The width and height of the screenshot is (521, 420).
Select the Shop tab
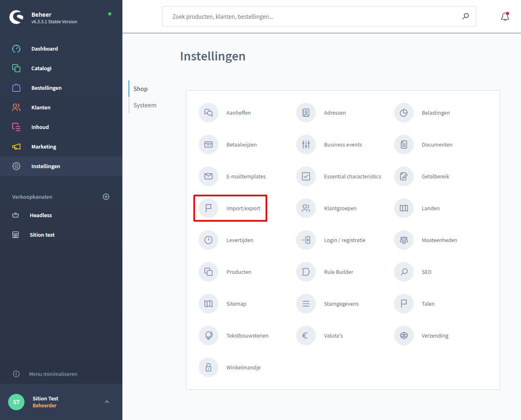coord(140,89)
